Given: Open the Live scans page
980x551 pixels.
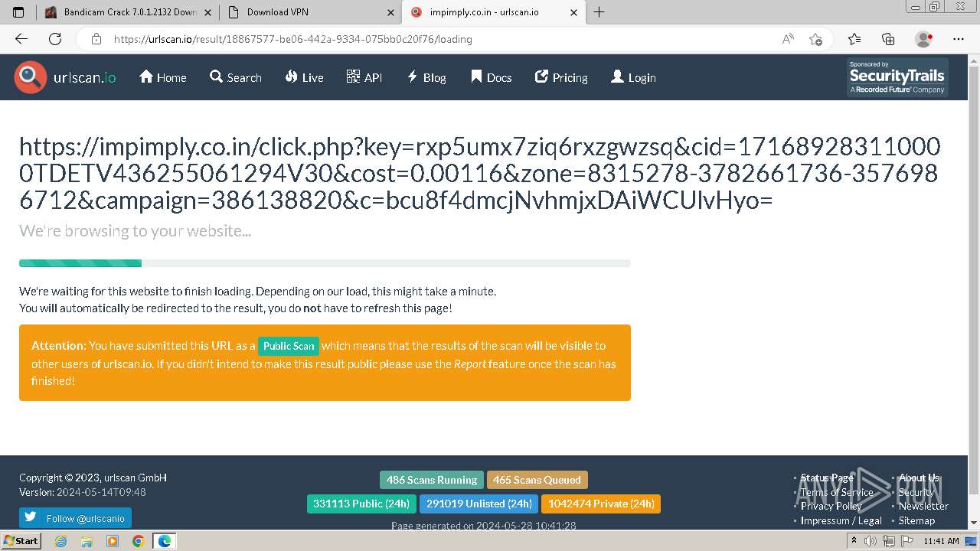Looking at the screenshot, I should pyautogui.click(x=304, y=77).
